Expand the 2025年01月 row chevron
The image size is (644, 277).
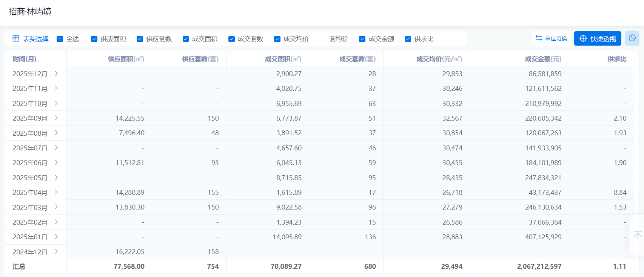56,237
